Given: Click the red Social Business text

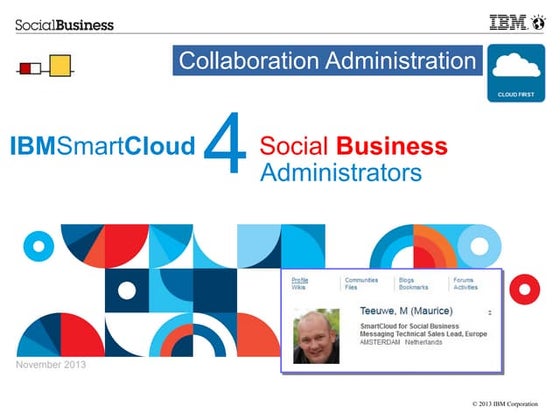Looking at the screenshot, I should tap(353, 146).
